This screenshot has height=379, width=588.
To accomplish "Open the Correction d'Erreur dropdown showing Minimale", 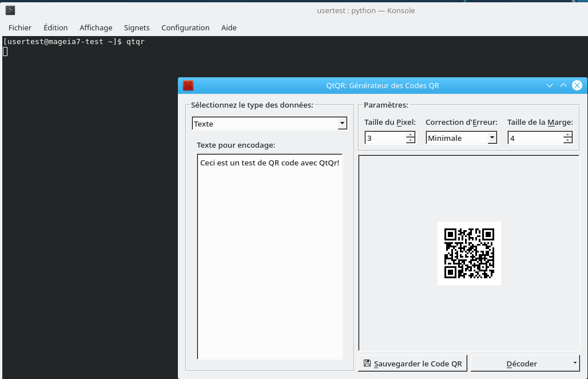I will [x=461, y=138].
